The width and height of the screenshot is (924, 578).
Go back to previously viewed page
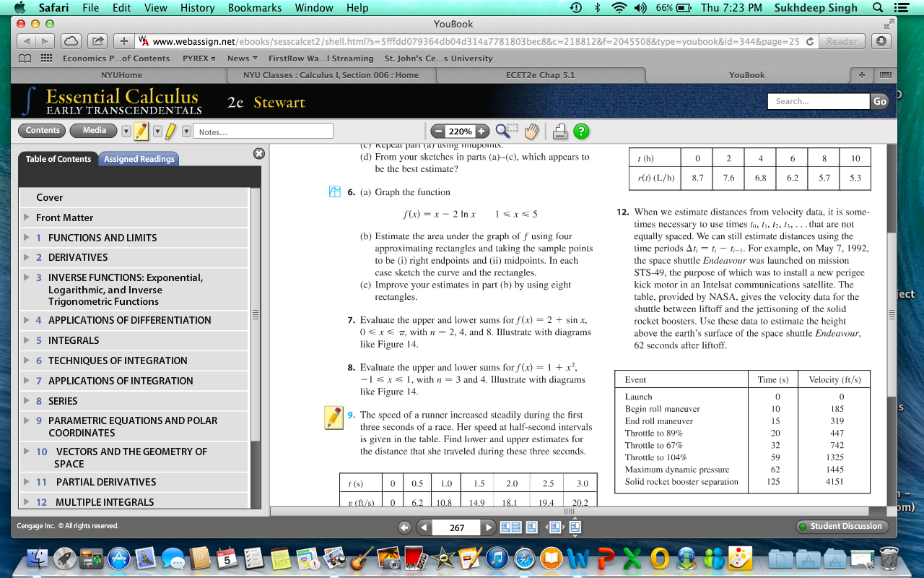pos(404,527)
